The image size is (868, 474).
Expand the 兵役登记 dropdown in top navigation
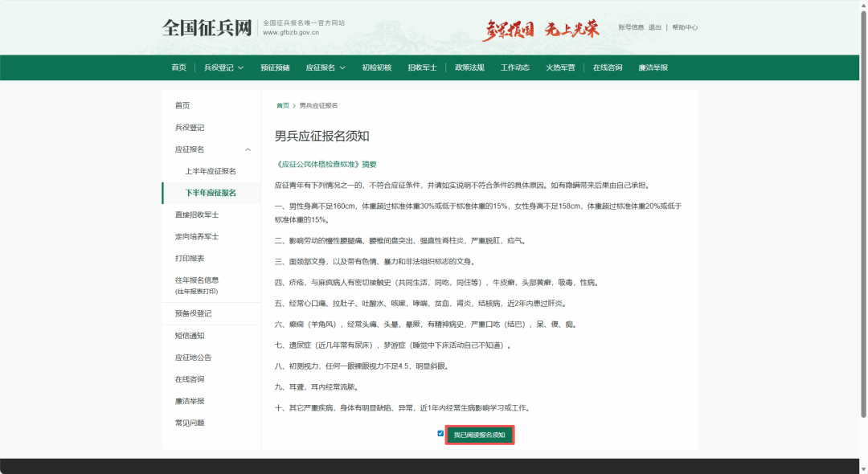click(x=223, y=67)
